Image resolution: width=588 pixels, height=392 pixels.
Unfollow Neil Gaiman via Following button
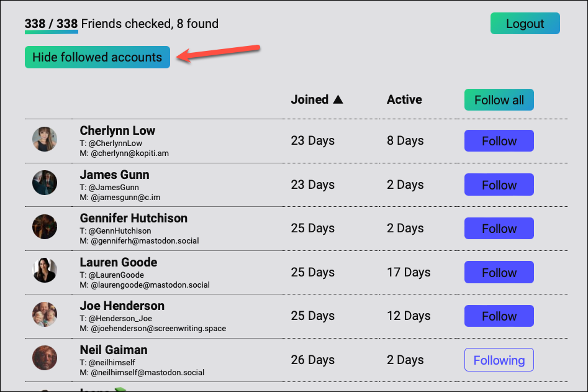499,360
